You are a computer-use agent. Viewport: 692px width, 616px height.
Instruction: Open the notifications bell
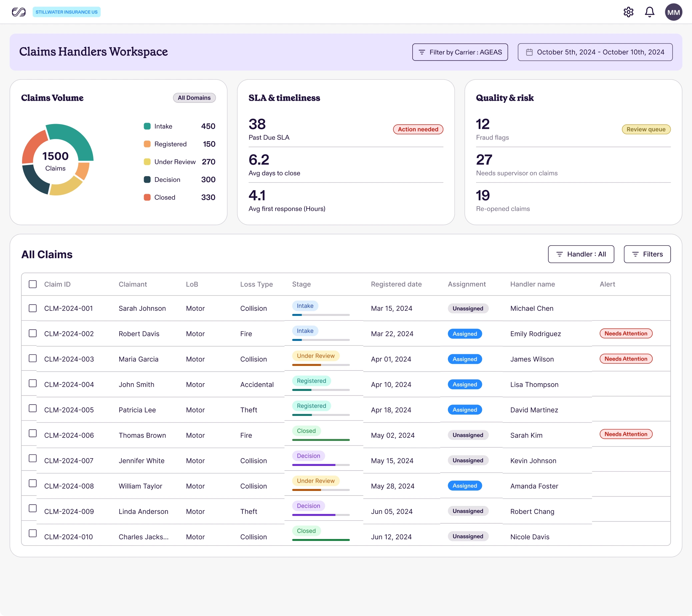point(649,12)
